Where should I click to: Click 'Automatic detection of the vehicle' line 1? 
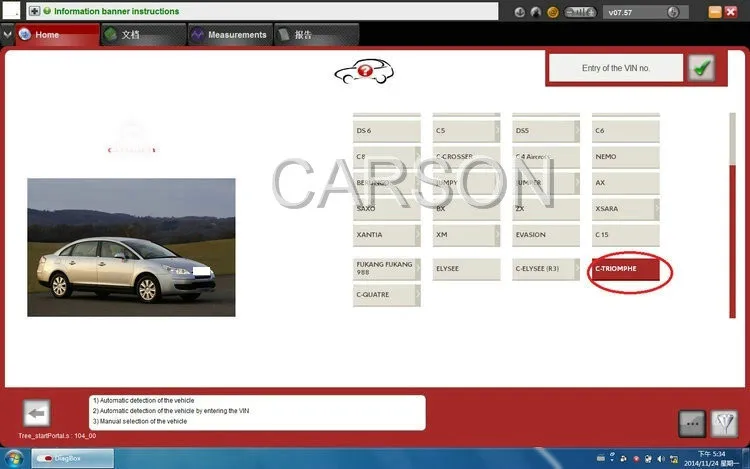point(143,401)
